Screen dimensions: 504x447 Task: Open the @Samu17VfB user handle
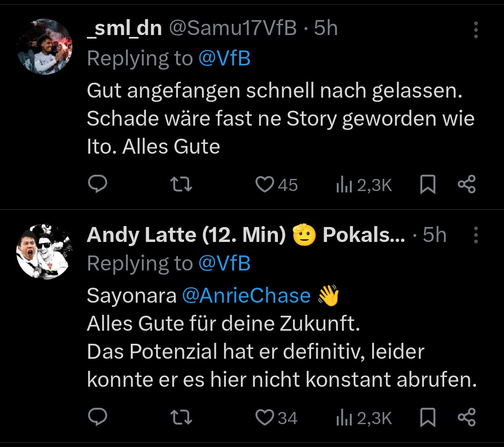click(232, 28)
